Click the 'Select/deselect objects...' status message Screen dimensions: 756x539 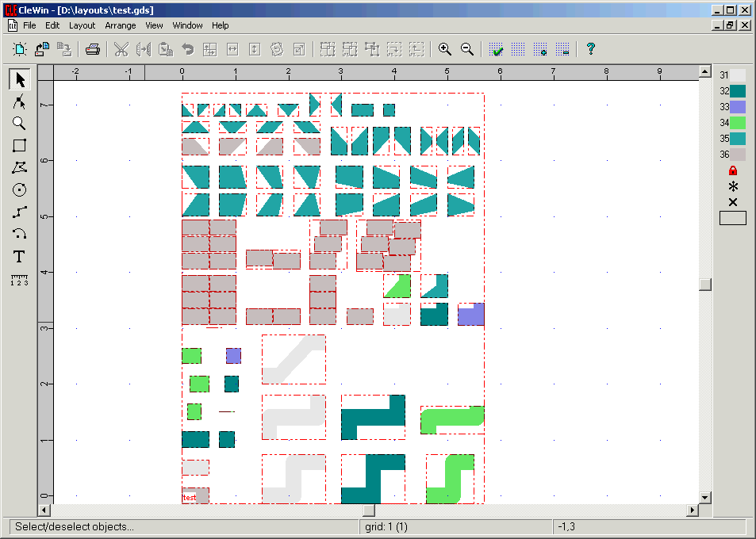(x=75, y=527)
